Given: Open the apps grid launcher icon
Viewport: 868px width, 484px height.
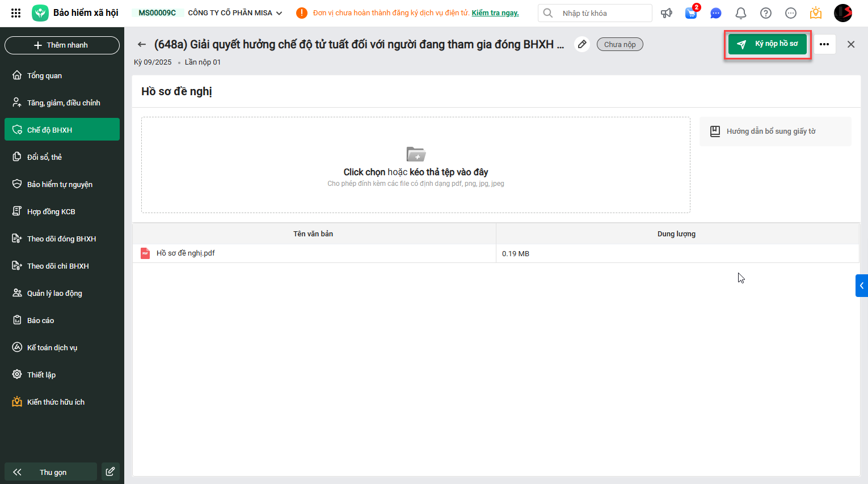Looking at the screenshot, I should coord(16,13).
